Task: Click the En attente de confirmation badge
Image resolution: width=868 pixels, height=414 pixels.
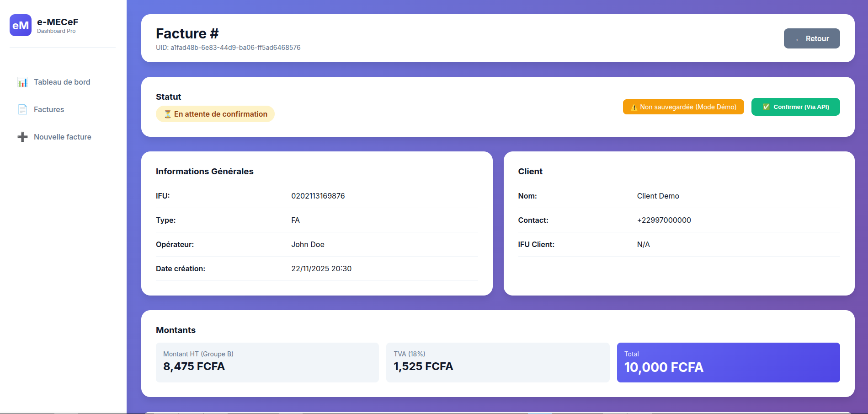Action: (215, 114)
